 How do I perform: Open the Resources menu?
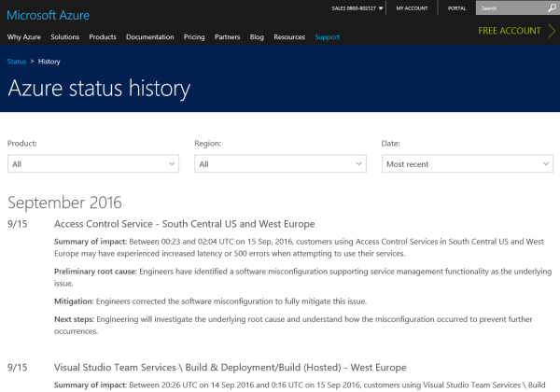pos(289,37)
